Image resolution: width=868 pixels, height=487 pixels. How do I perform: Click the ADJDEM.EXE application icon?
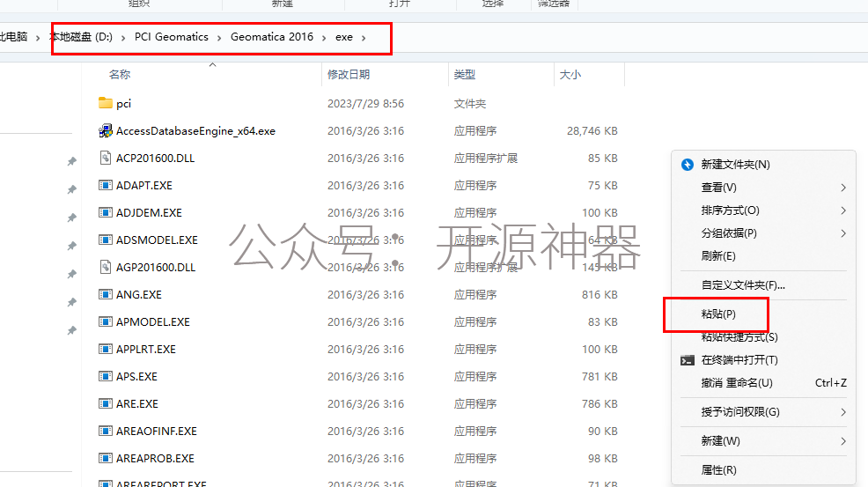point(105,212)
